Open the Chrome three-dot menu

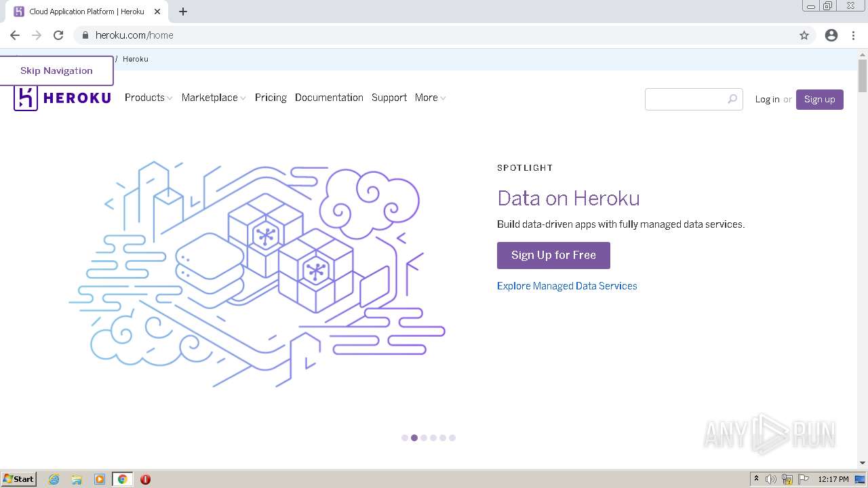(853, 35)
